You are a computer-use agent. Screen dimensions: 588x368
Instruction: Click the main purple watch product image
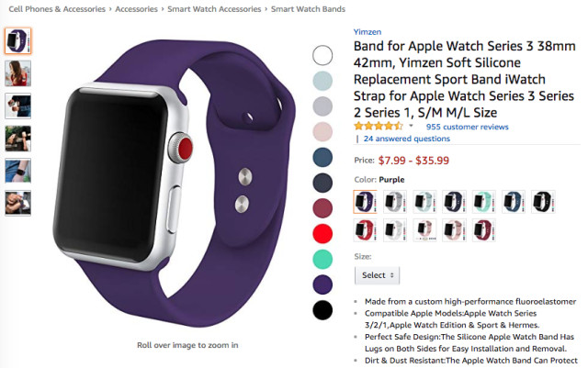(174, 184)
